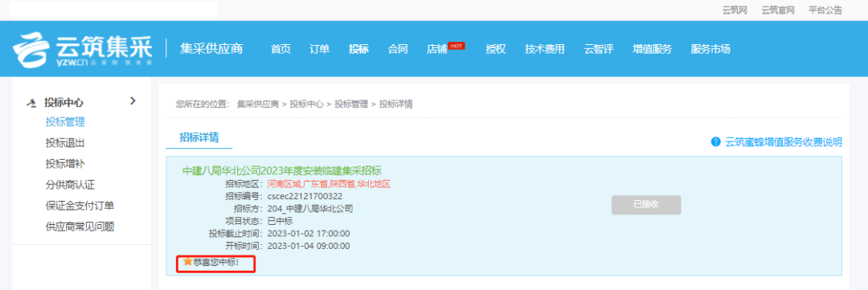Open the 投标 menu in the top navigation

pyautogui.click(x=358, y=49)
